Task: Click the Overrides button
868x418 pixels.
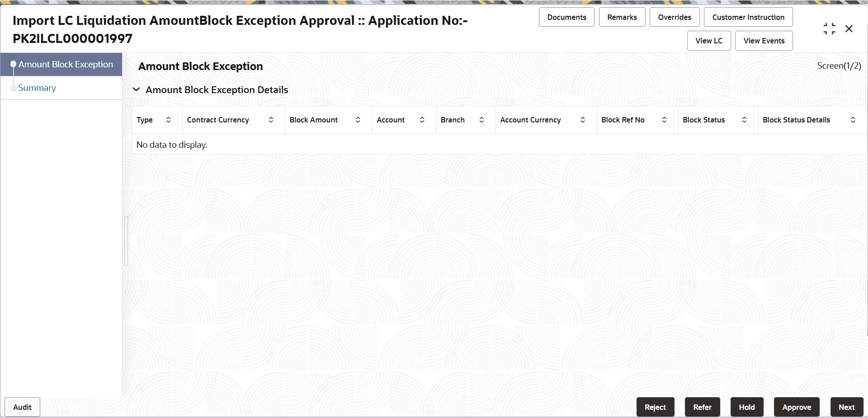Action: [675, 17]
